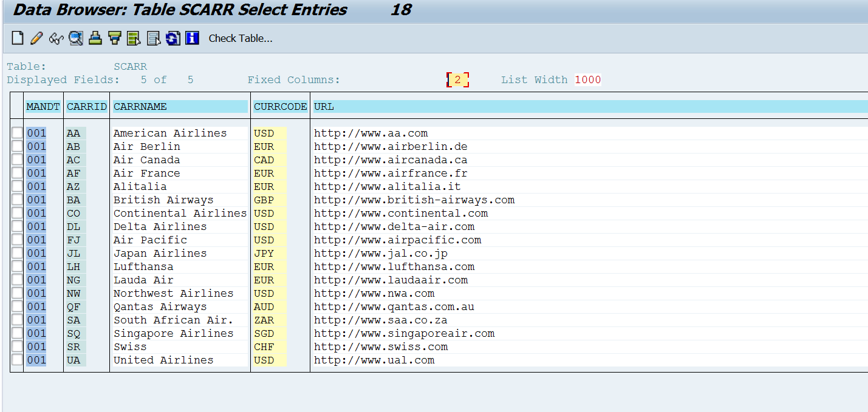
Task: Open the Check Table... button
Action: click(x=241, y=38)
